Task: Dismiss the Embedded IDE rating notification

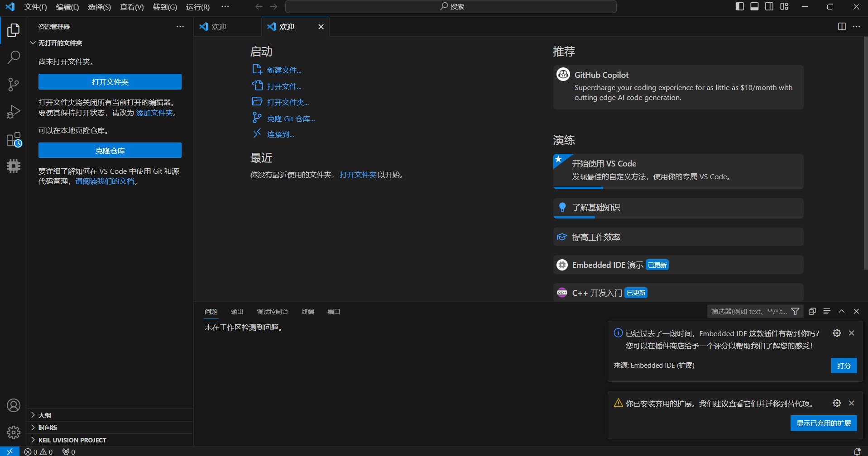Action: 851,333
